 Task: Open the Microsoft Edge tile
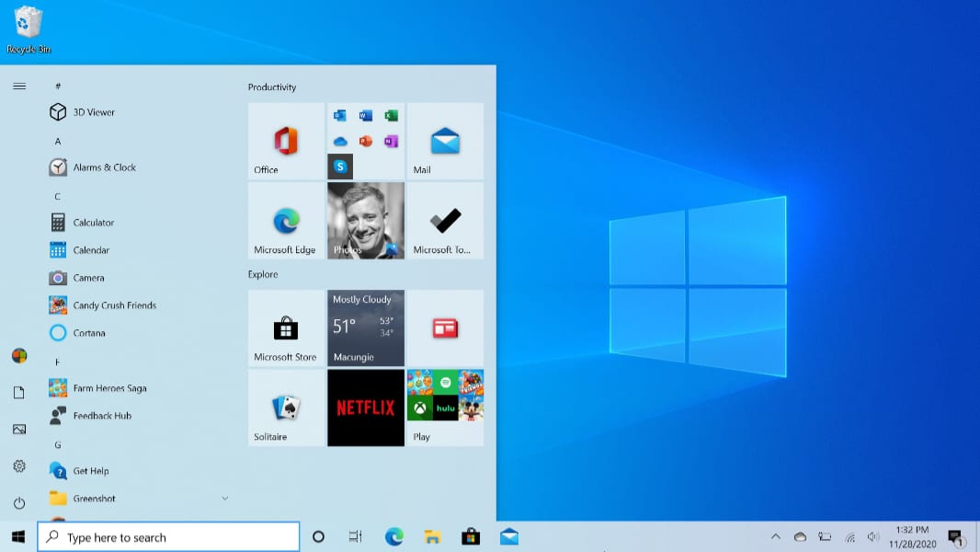point(286,221)
